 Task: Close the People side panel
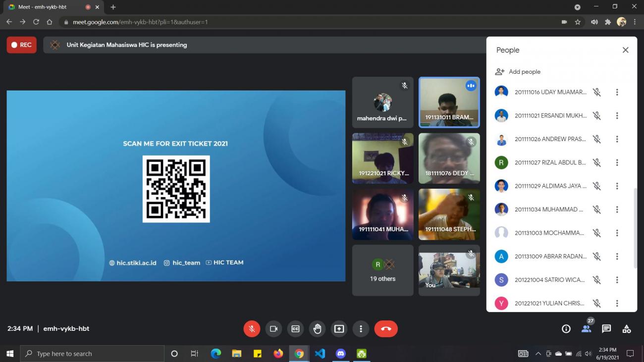[x=625, y=50]
